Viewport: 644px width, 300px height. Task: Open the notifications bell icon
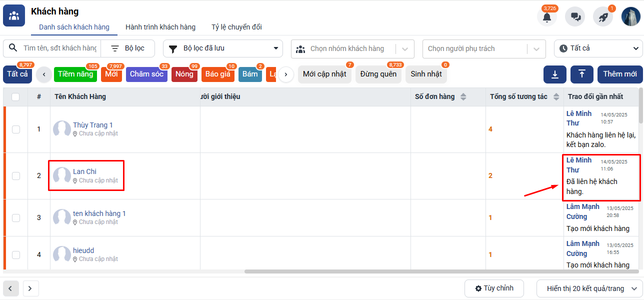(x=547, y=17)
